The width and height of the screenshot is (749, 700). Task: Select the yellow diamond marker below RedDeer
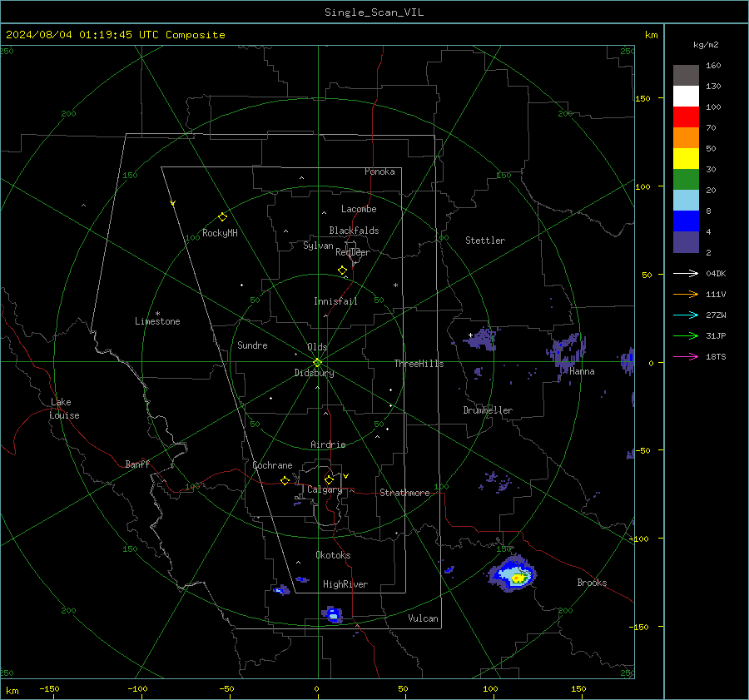(342, 271)
